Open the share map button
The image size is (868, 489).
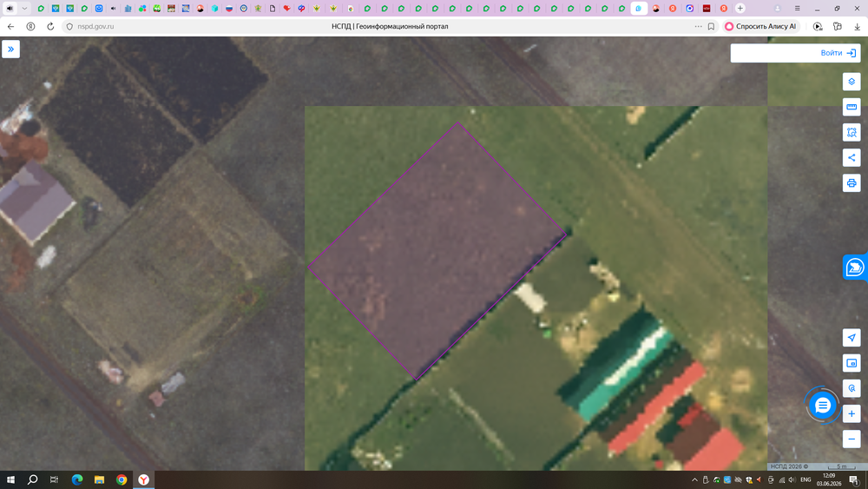pyautogui.click(x=852, y=158)
